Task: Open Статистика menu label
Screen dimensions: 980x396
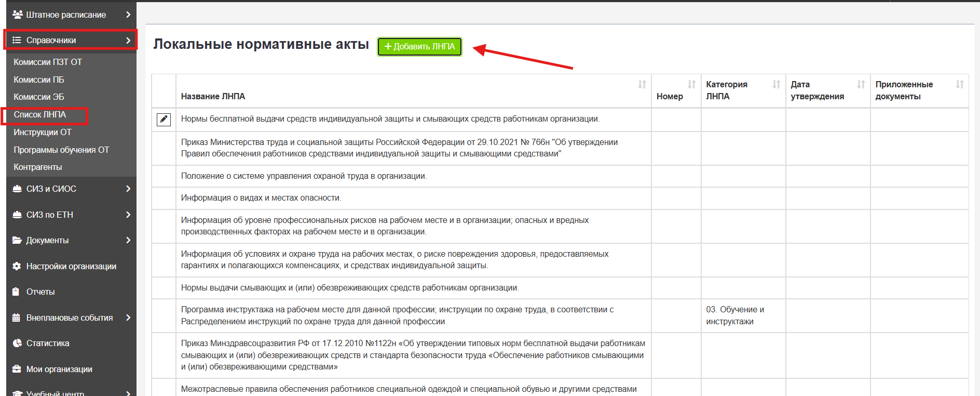Action: 48,343
